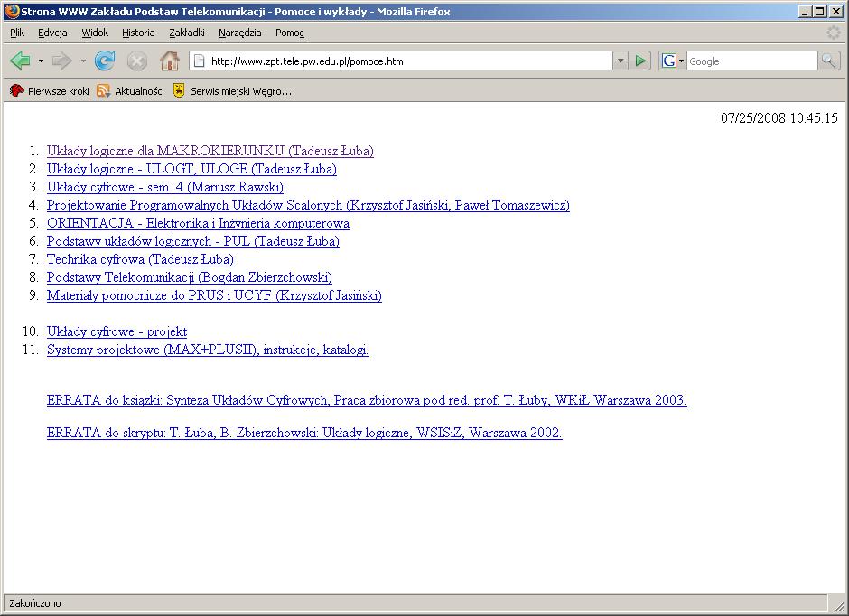This screenshot has width=849, height=616.
Task: Reload the page with the Refresh icon
Action: point(105,61)
